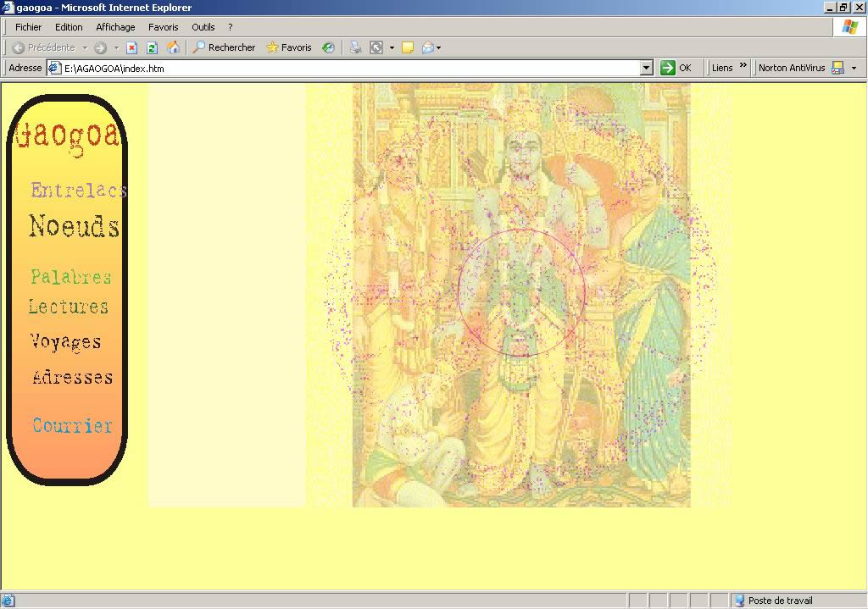Screen dimensions: 868x609
Task: Open the Rechercher search pane
Action: [224, 47]
